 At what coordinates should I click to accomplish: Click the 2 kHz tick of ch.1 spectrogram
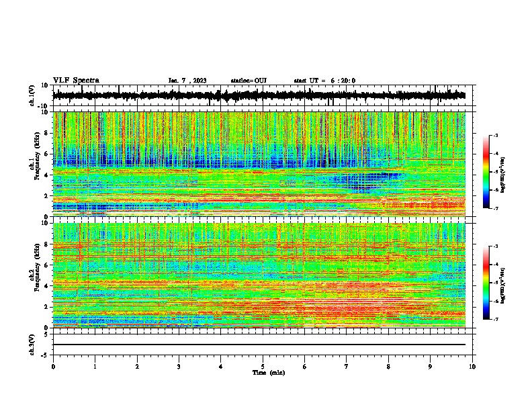click(47, 195)
